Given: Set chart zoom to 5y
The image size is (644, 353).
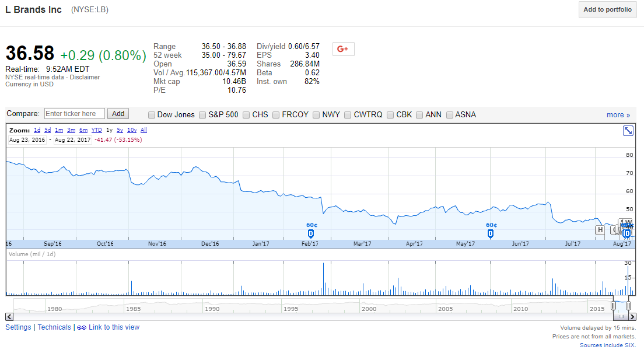Looking at the screenshot, I should tap(120, 130).
